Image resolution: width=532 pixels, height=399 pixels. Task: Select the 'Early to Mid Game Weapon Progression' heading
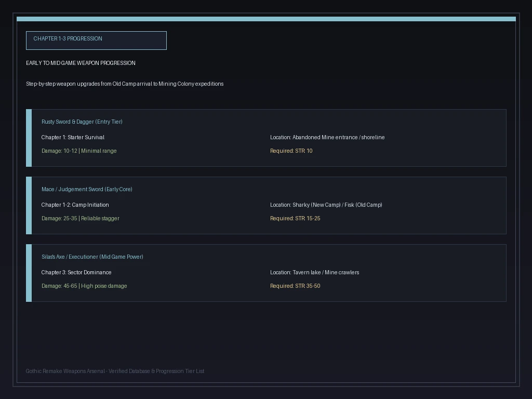[x=81, y=63]
